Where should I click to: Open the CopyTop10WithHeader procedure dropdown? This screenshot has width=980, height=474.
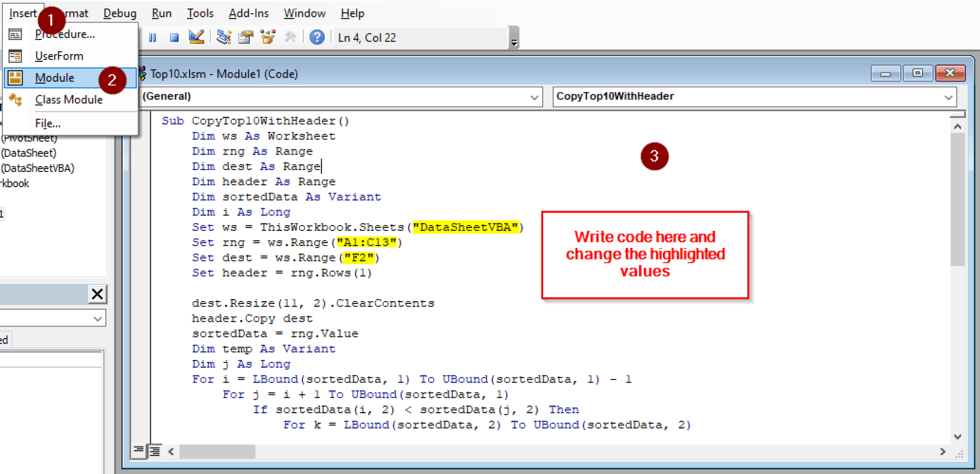pos(949,97)
